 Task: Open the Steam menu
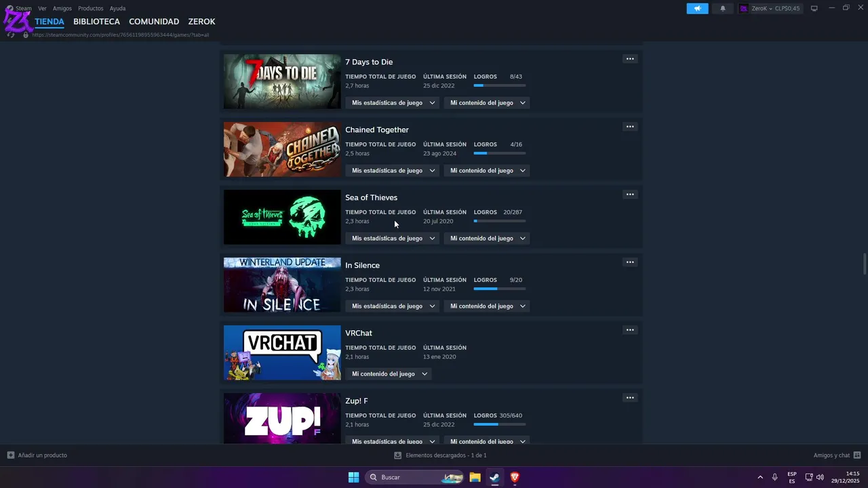[24, 8]
